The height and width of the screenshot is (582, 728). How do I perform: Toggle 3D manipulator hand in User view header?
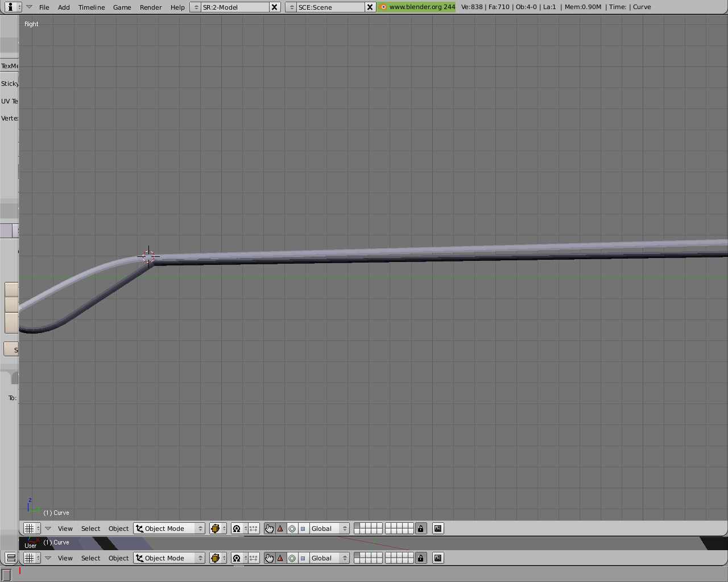(x=269, y=558)
